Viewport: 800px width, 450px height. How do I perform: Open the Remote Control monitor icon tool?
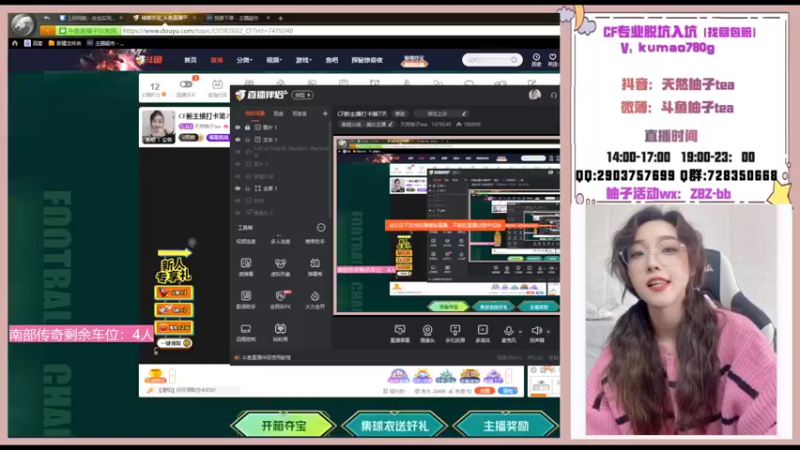point(246,329)
